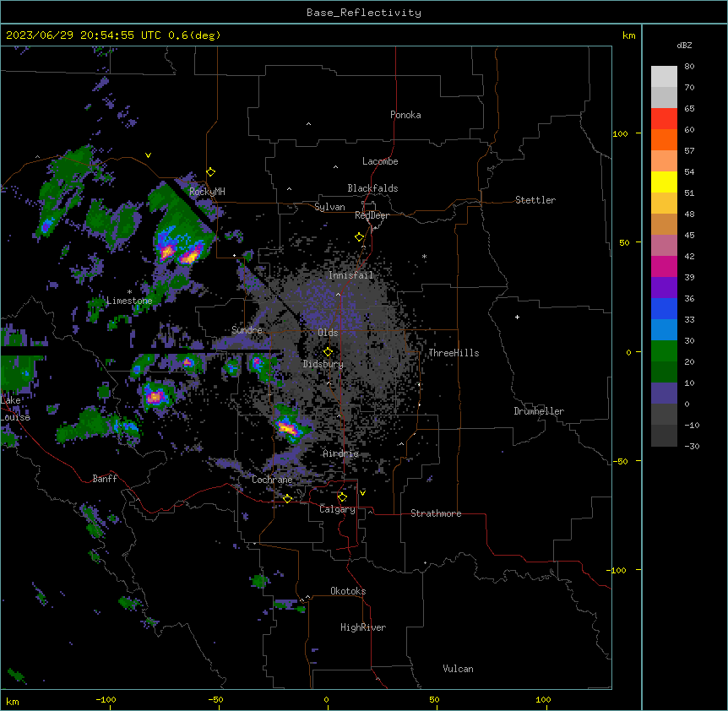The image size is (728, 711).
Task: Click the Innisfail city label
Action: (x=351, y=275)
